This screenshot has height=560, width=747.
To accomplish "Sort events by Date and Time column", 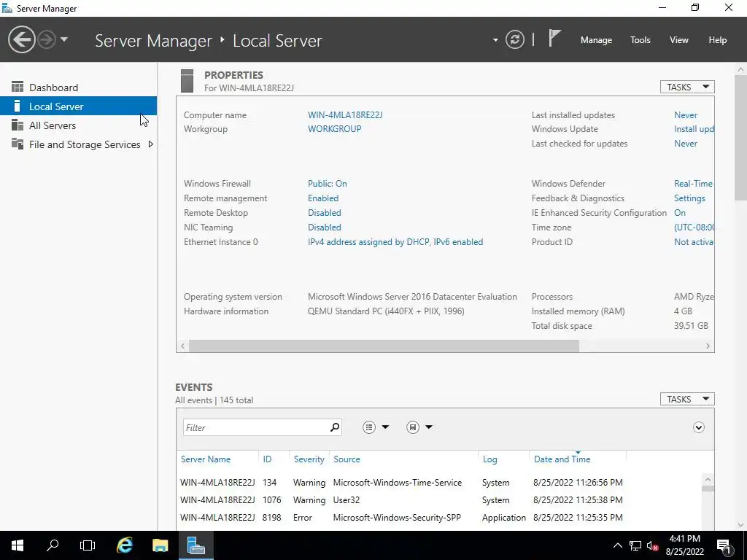I will 562,459.
